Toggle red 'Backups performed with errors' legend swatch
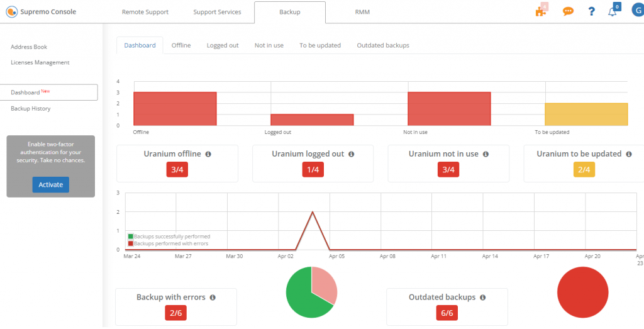 coord(131,243)
